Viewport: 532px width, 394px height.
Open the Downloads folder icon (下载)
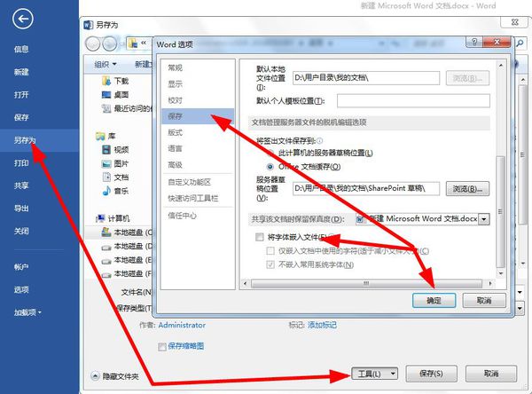[106, 81]
